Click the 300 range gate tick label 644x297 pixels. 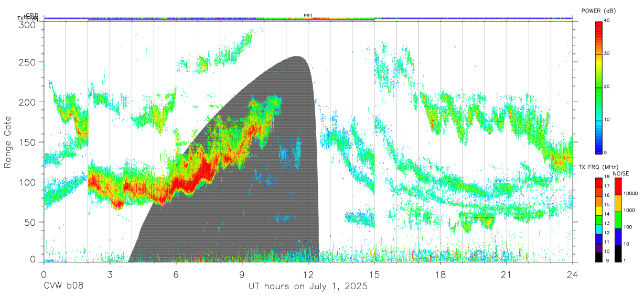28,25
